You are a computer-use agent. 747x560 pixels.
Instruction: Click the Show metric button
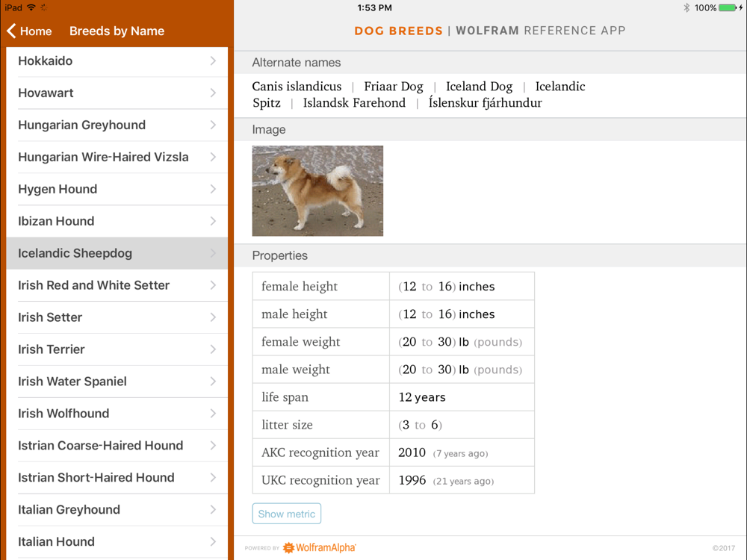pos(286,514)
